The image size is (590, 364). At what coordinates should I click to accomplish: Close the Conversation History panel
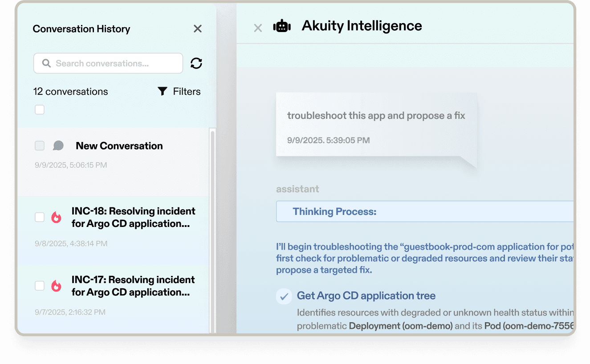[x=198, y=29]
